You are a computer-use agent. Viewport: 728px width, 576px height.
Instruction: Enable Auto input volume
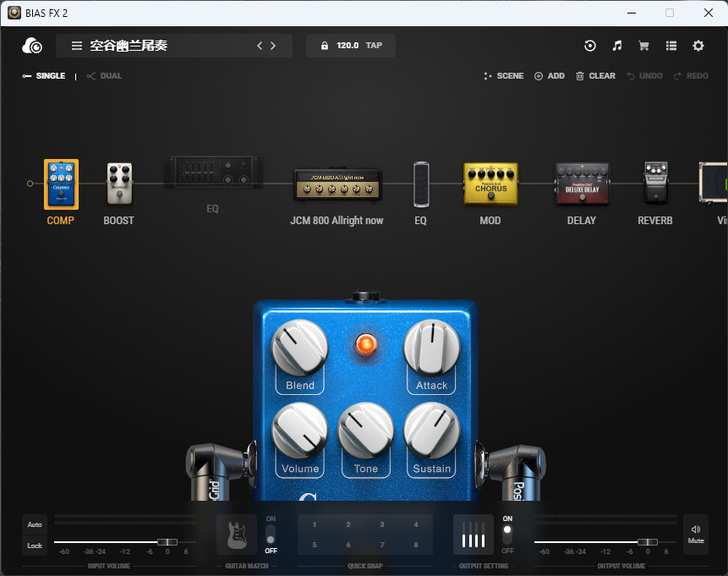35,524
